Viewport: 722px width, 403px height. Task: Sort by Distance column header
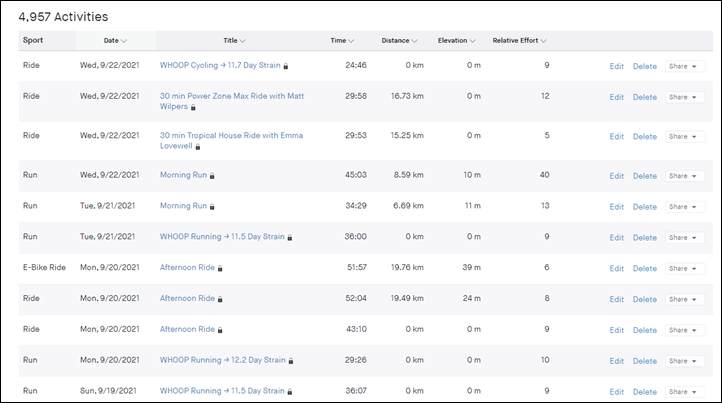[x=399, y=41]
